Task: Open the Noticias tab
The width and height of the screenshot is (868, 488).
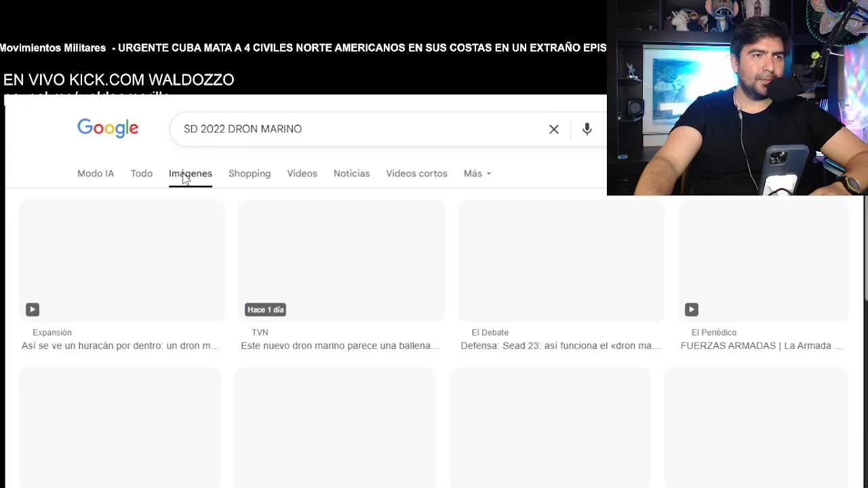Action: pyautogui.click(x=351, y=174)
